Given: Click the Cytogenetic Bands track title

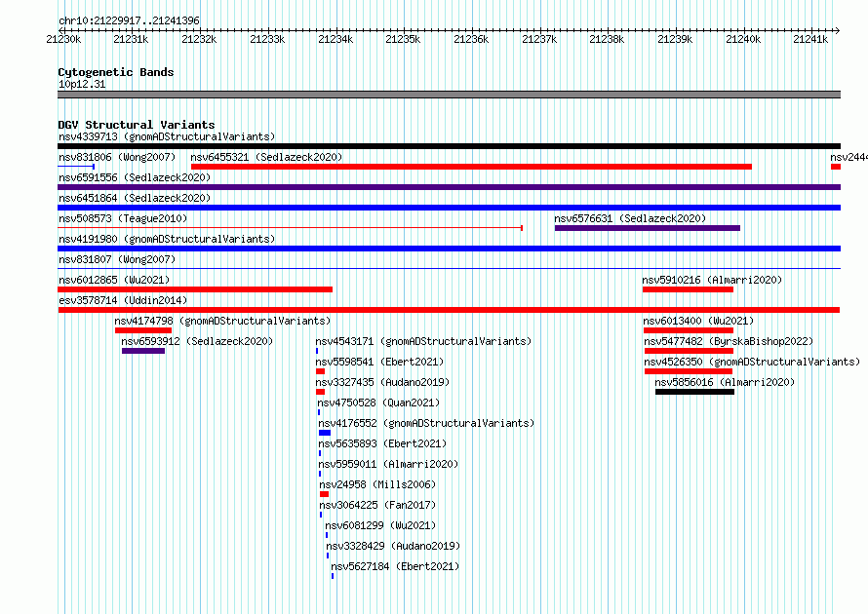Looking at the screenshot, I should point(116,72).
